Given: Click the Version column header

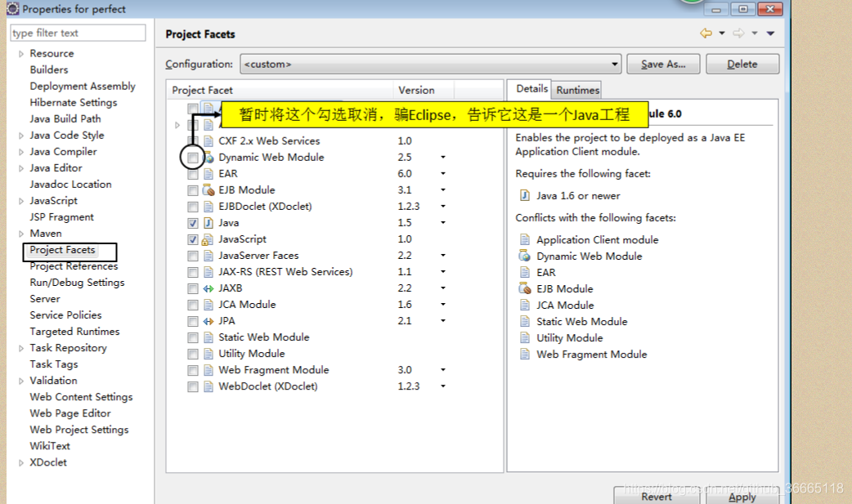Looking at the screenshot, I should 424,90.
